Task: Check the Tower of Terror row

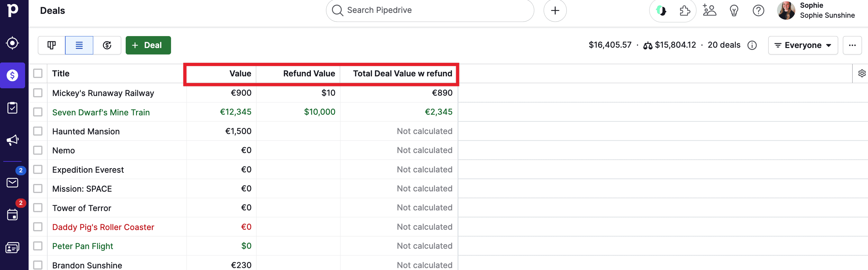Action: 38,208
